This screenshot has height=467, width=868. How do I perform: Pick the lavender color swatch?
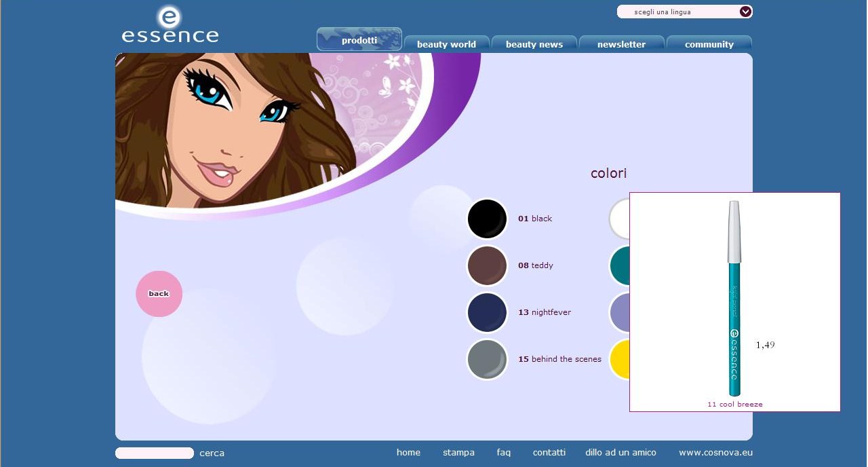620,312
